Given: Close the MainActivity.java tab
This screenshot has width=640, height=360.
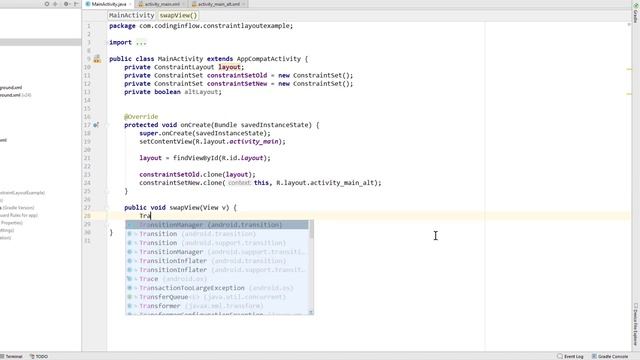Looking at the screenshot, I should tap(130, 4).
